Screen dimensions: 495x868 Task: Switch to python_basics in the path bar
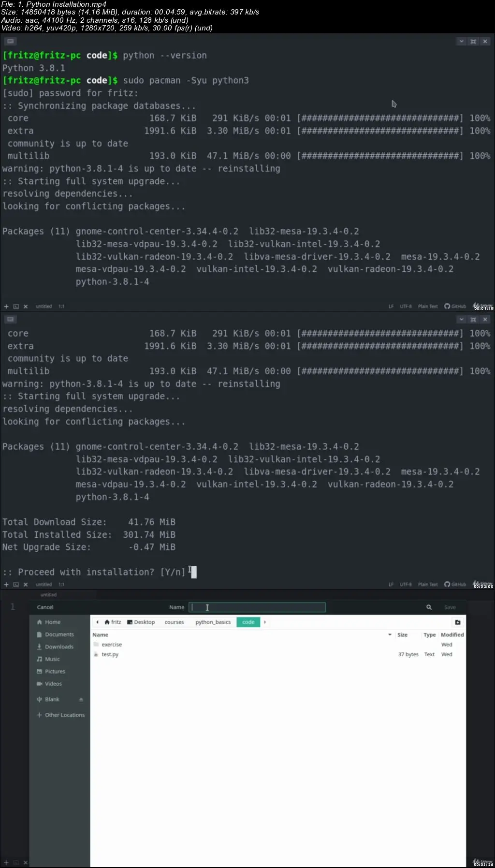(213, 622)
